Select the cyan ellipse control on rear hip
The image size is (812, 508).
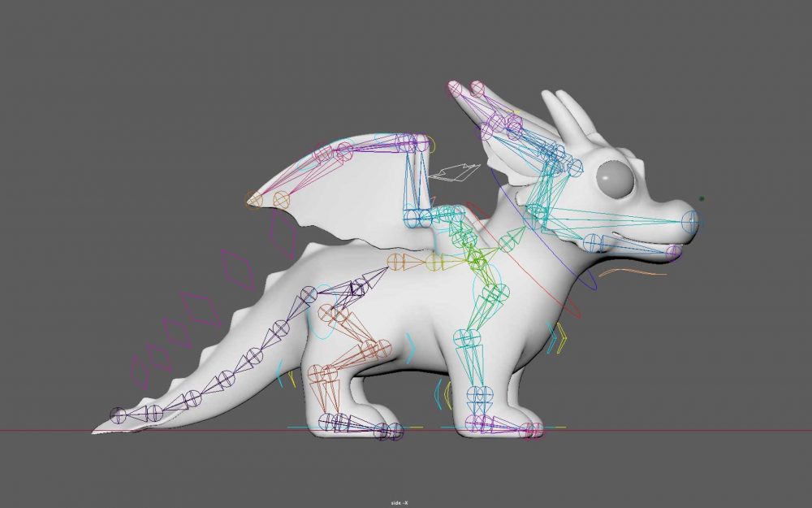point(324,311)
